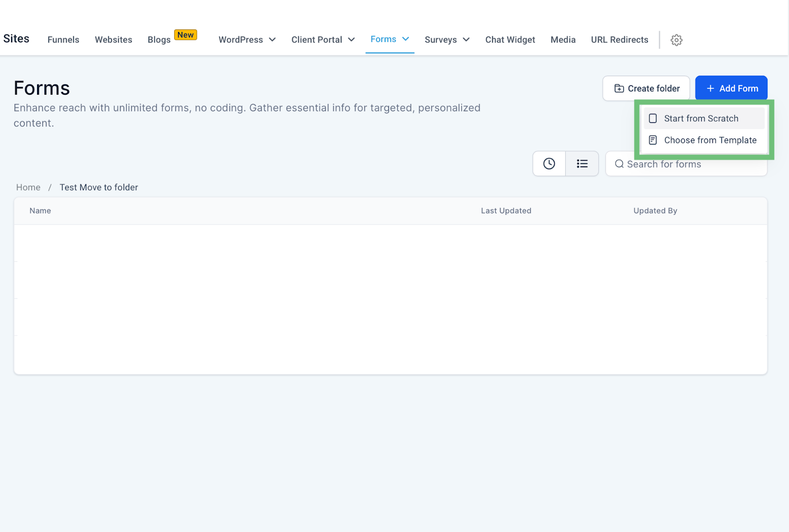Expand the Client Portal dropdown chevron
This screenshot has width=789, height=532.
pos(351,40)
